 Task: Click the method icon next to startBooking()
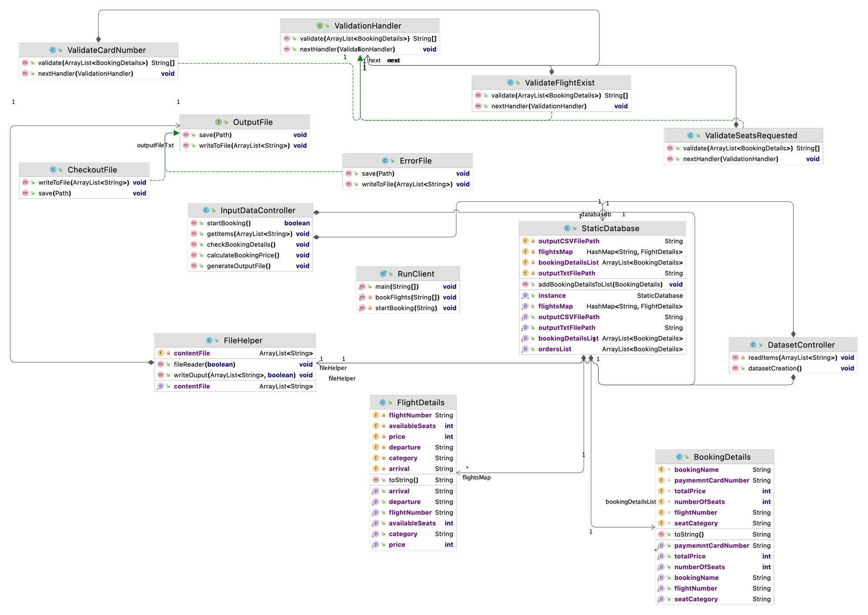[194, 223]
